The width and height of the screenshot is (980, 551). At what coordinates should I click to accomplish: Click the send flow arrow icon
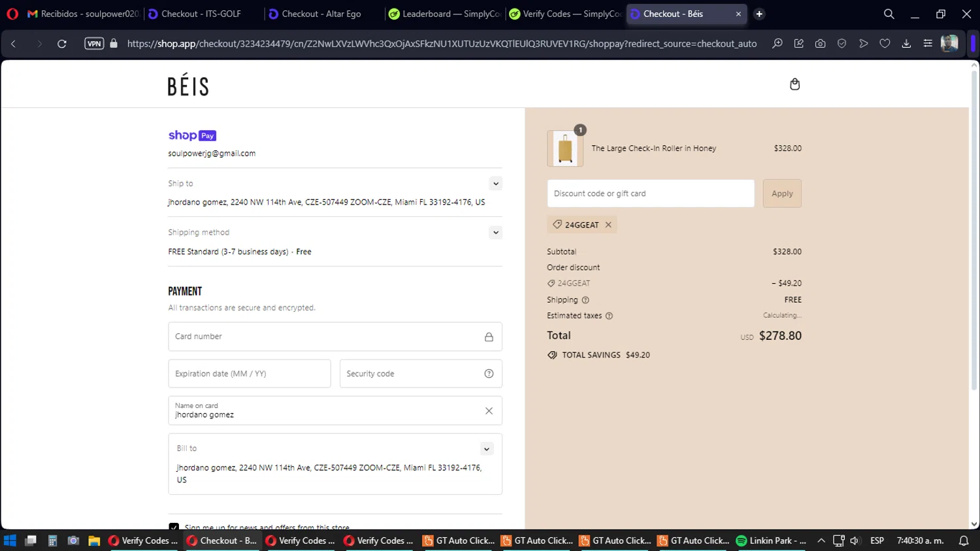(x=863, y=44)
